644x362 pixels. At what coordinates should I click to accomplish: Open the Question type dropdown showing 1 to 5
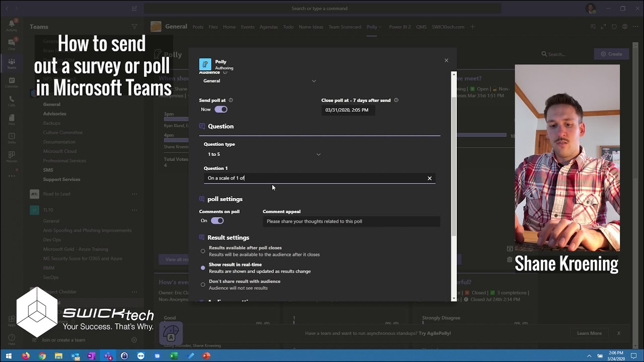pyautogui.click(x=264, y=154)
